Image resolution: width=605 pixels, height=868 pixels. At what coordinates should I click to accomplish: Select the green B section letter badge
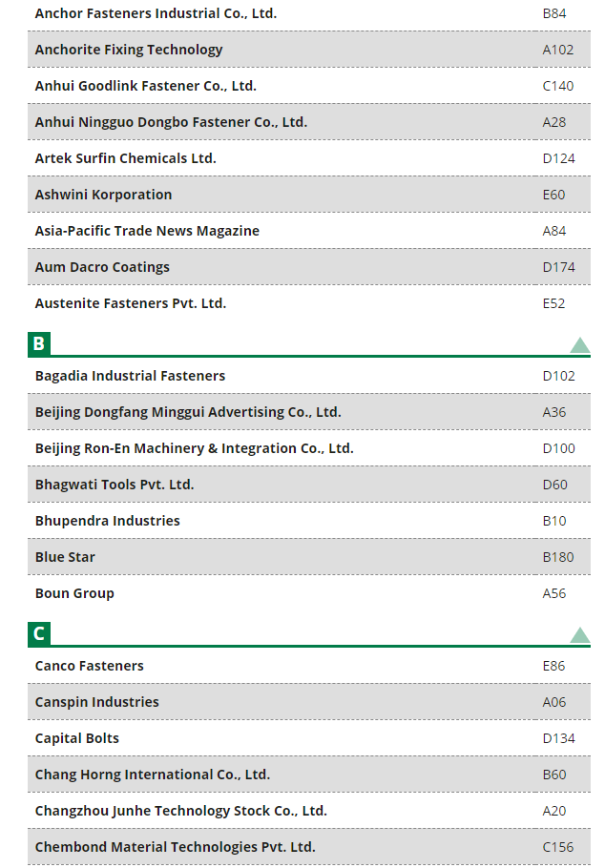(x=39, y=343)
